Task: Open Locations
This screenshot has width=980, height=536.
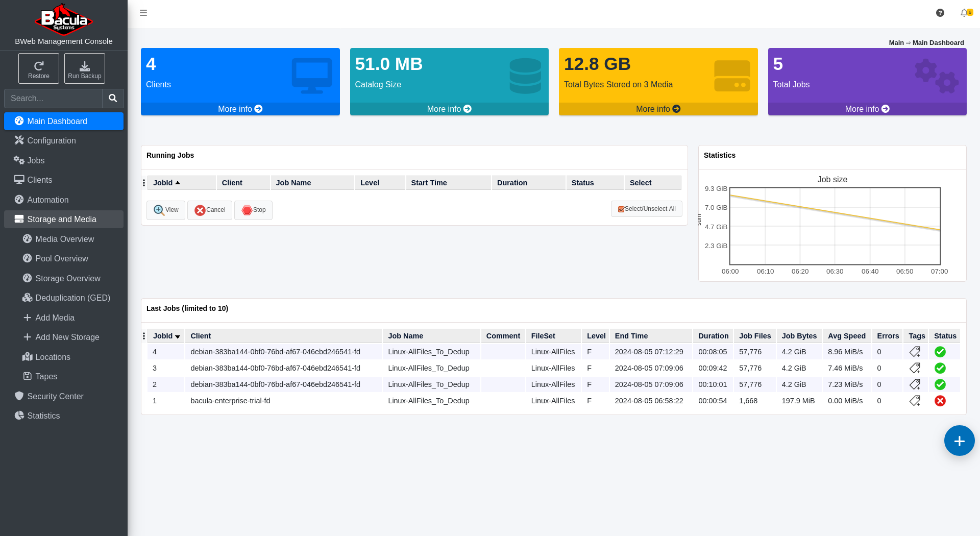Action: tap(64, 357)
